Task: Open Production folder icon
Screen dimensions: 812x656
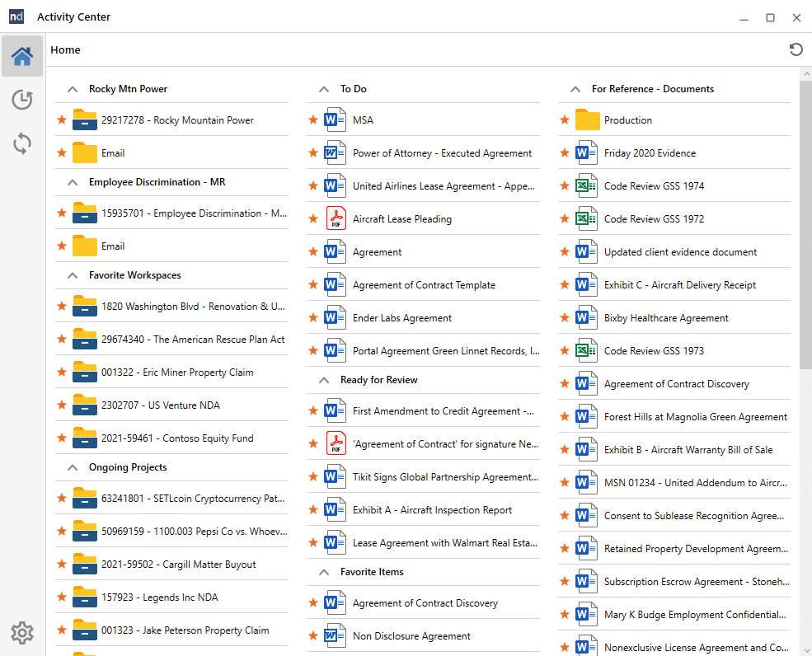Action: 587,119
